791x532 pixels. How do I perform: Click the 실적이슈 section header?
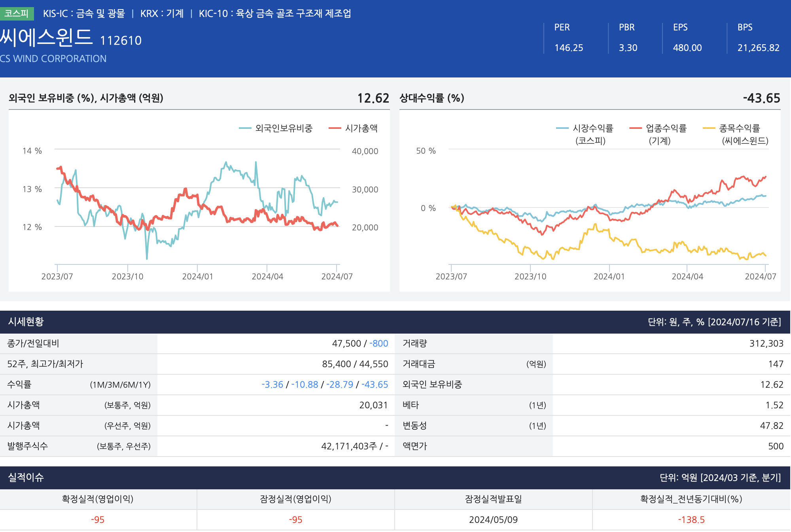[x=26, y=477]
